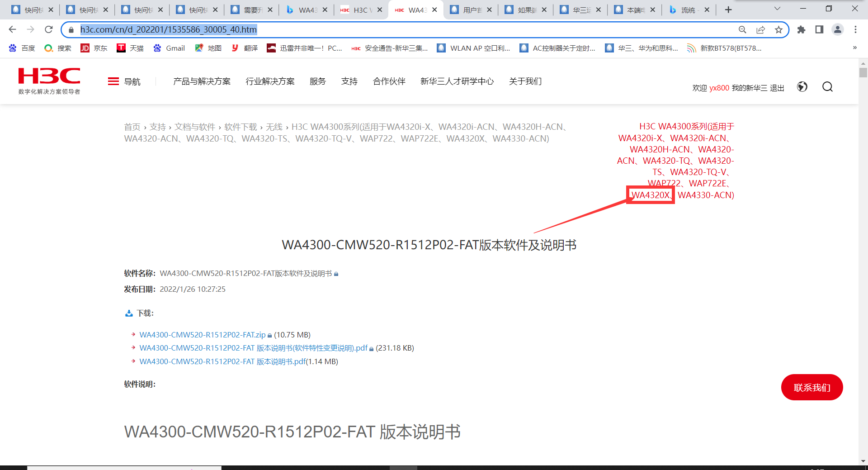Open the WLAN AP 空口利 bookmark

473,48
